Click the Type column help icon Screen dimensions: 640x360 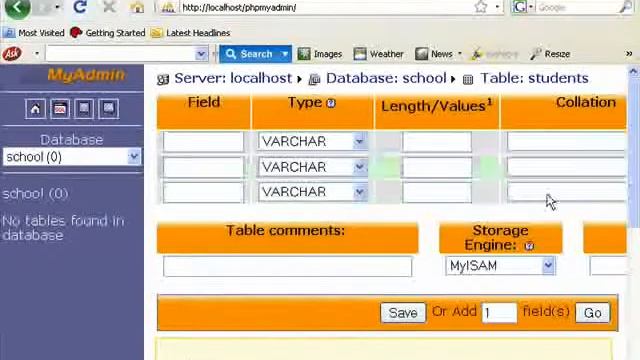pos(331,103)
